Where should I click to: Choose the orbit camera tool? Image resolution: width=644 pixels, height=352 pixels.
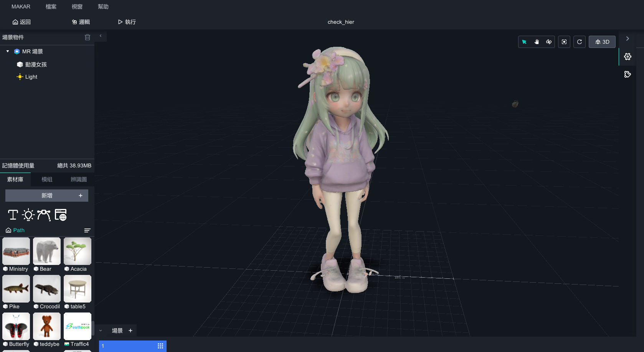pos(549,42)
